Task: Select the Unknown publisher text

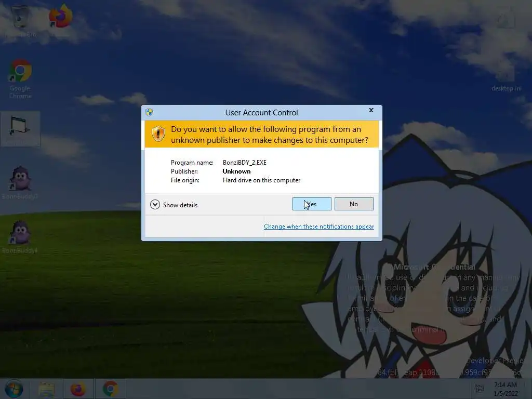Action: (x=236, y=171)
